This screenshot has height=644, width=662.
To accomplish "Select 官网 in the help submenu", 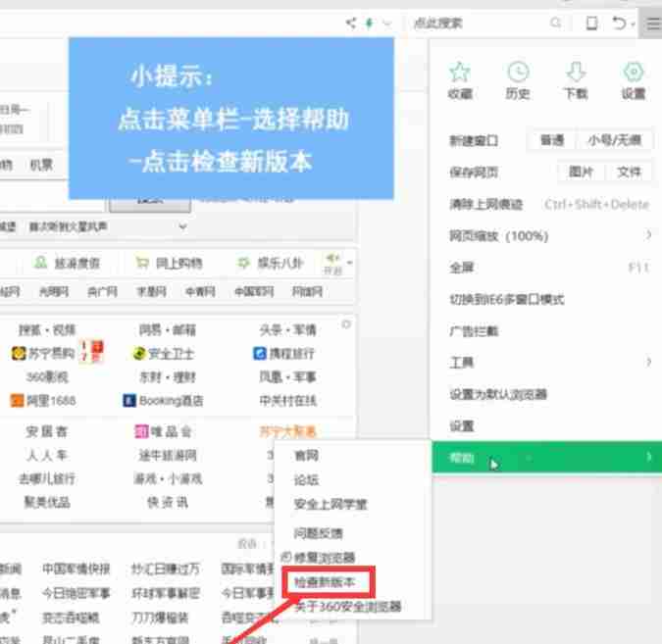I will click(306, 455).
